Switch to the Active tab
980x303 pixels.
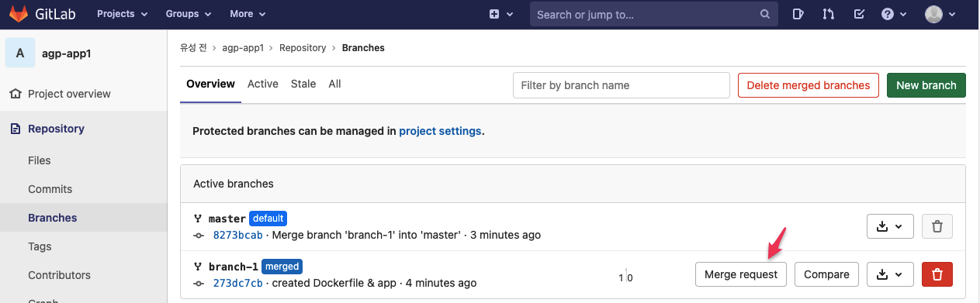pyautogui.click(x=263, y=84)
